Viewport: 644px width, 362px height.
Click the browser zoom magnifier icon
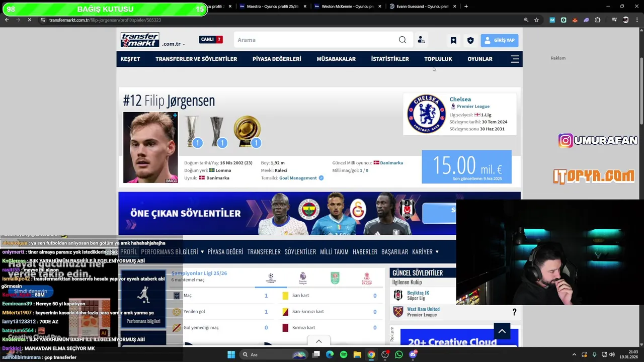(x=526, y=20)
